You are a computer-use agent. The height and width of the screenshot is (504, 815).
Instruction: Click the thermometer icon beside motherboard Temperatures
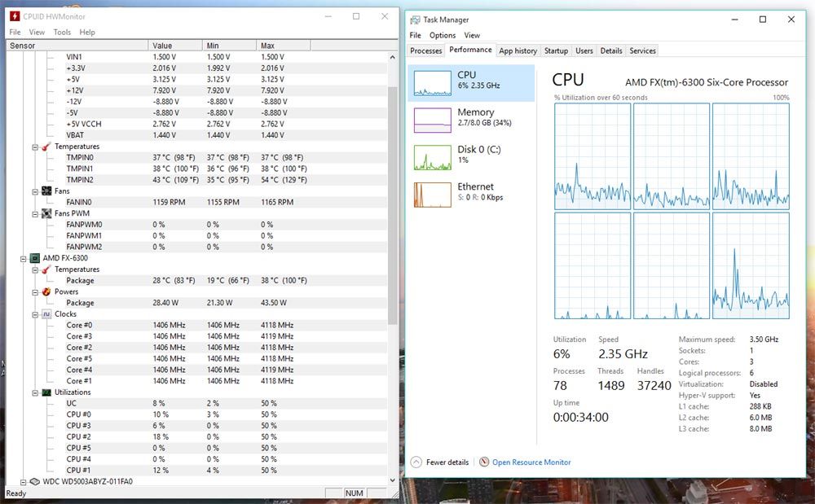46,147
